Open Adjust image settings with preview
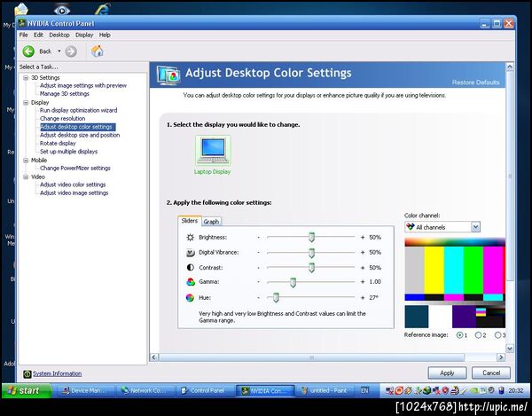 tap(83, 85)
